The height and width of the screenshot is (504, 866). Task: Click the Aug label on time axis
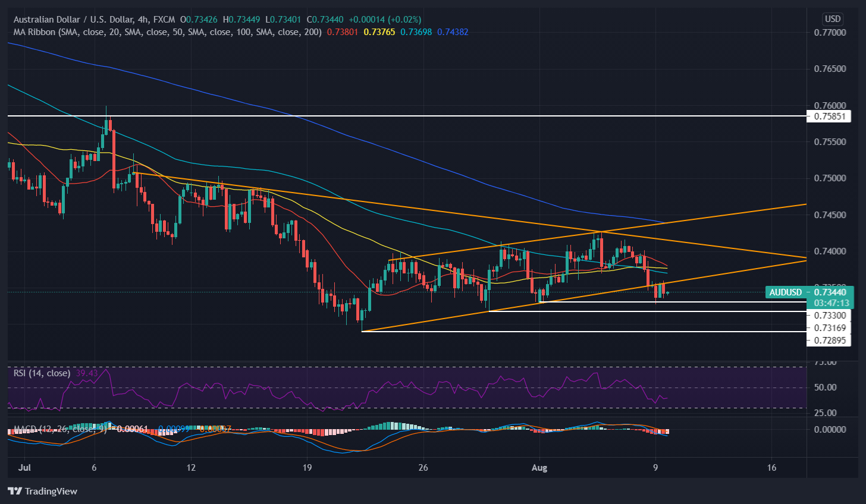click(539, 468)
